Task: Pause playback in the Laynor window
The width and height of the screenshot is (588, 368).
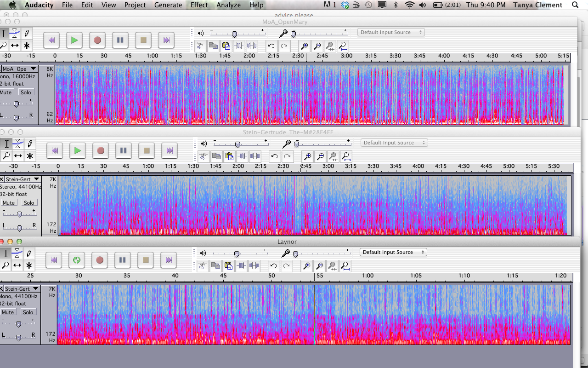Action: [x=123, y=260]
